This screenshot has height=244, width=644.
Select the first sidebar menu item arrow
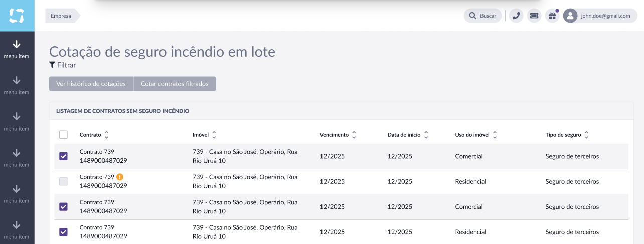pos(17,44)
